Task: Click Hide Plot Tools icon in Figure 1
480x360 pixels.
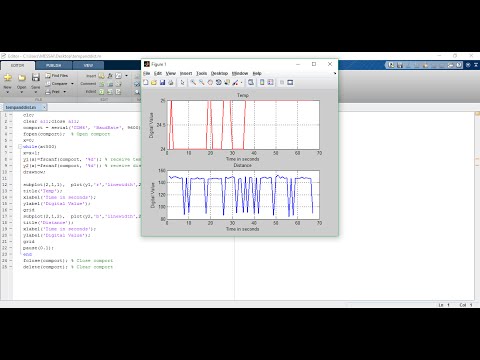Action: click(282, 83)
